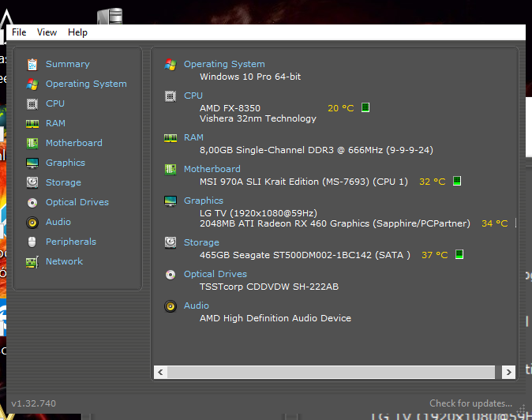Screen dimensions: 532x420
Task: Click the LG TV (1920x1080@59Hz) text
Action: point(259,213)
